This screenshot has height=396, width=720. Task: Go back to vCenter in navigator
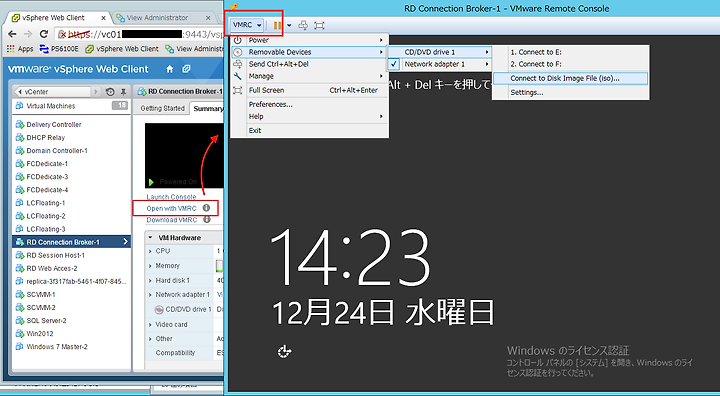[52, 91]
